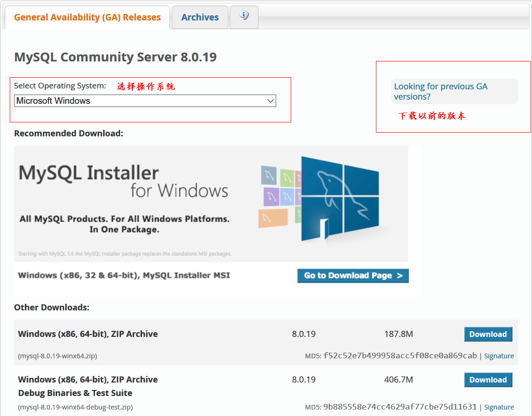
Task: Click MD5 hash 9b885558e74cc4629af77cbe75d11631
Action: click(x=400, y=407)
